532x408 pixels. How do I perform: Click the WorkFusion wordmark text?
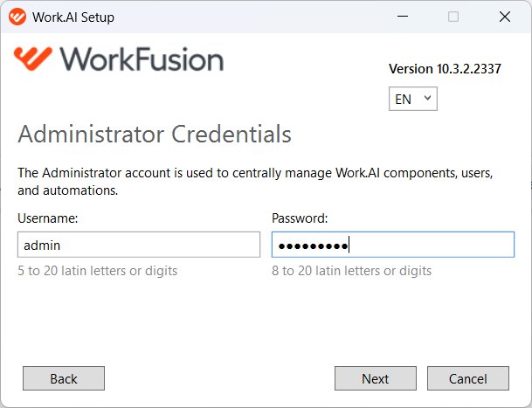pyautogui.click(x=142, y=59)
